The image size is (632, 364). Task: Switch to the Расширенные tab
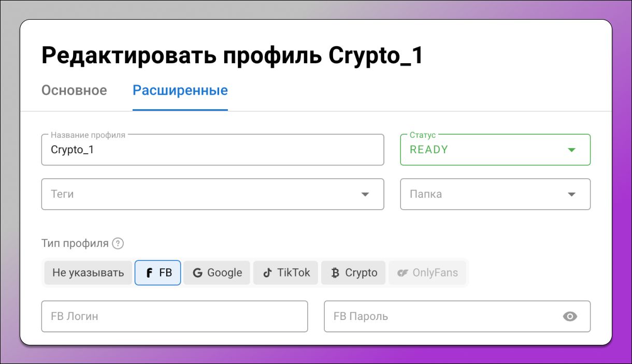180,90
